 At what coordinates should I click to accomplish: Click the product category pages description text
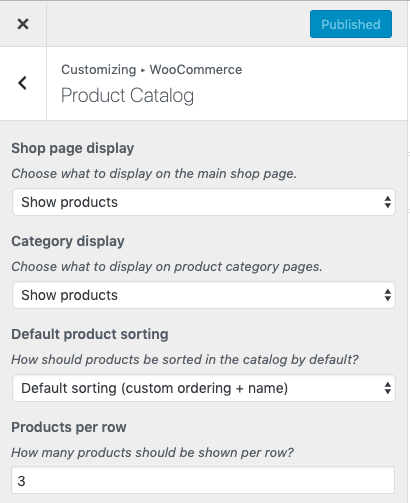pyautogui.click(x=167, y=267)
